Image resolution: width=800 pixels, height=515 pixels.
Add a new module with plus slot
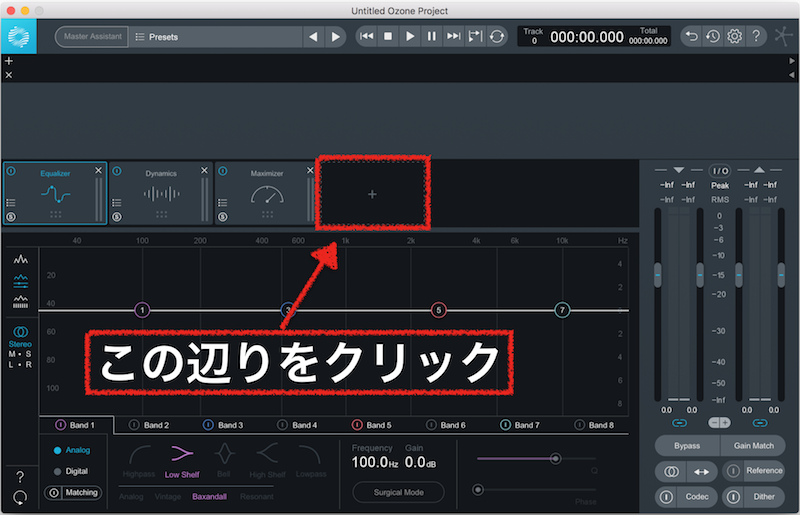coord(372,194)
